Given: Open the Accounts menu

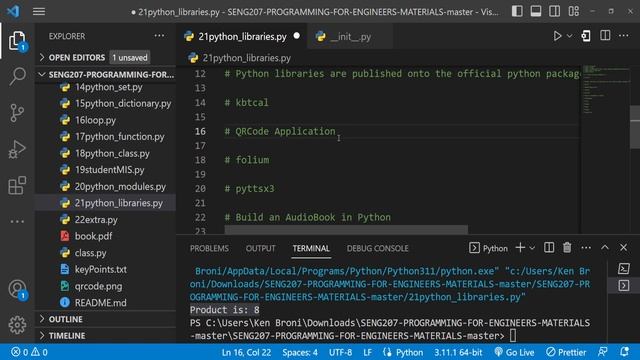Looking at the screenshot, I should click(17, 289).
